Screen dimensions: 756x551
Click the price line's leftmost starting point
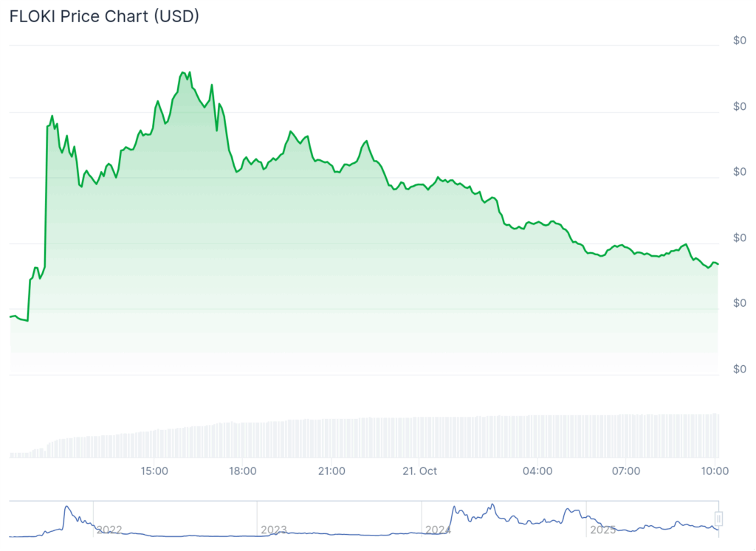[10, 316]
